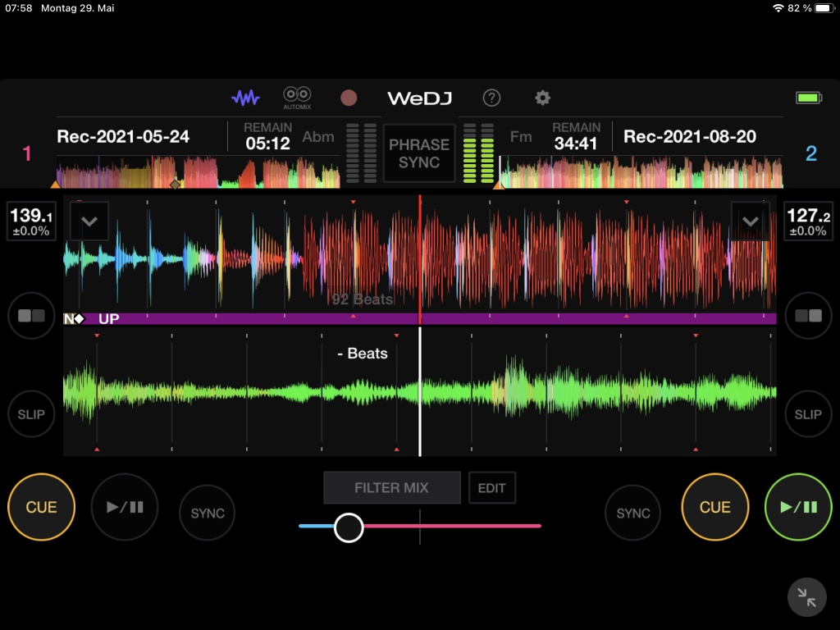Toggle SLIP mode on deck 1
Viewport: 840px width, 630px height.
[x=31, y=414]
